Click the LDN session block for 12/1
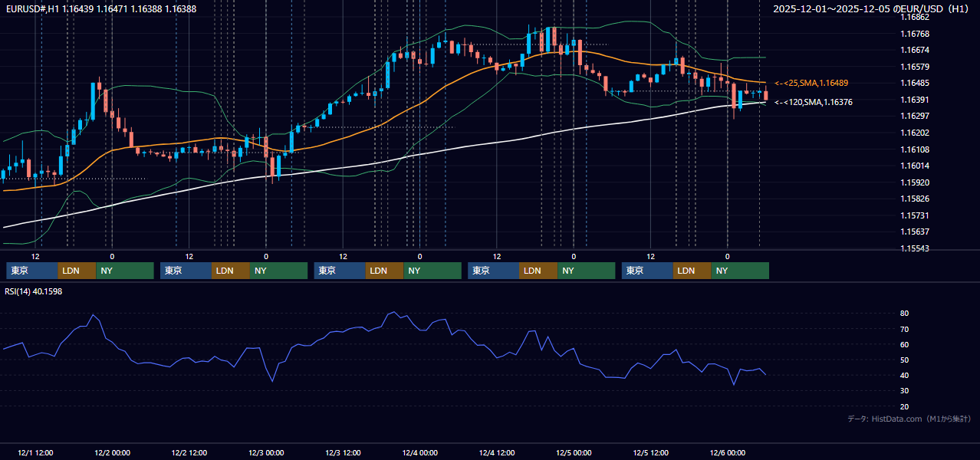Image resolution: width=980 pixels, height=460 pixels. click(x=77, y=271)
